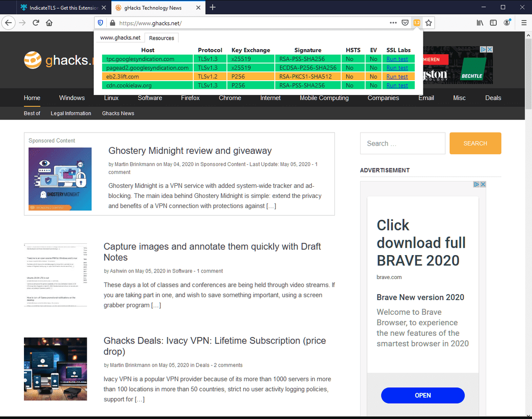Image resolution: width=532 pixels, height=419 pixels.
Task: Show site identity via padlock icon
Action: pyautogui.click(x=112, y=23)
